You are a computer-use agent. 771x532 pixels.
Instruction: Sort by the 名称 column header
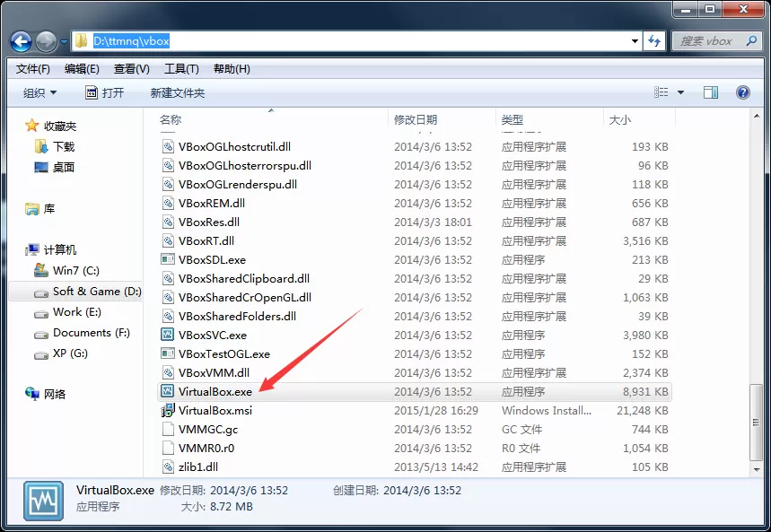coord(171,119)
